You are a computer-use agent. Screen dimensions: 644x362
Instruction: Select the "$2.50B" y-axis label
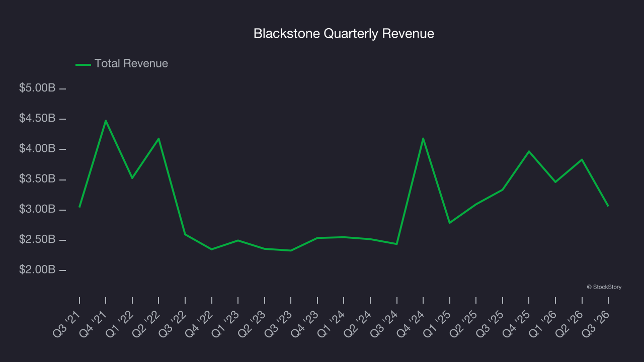point(37,239)
